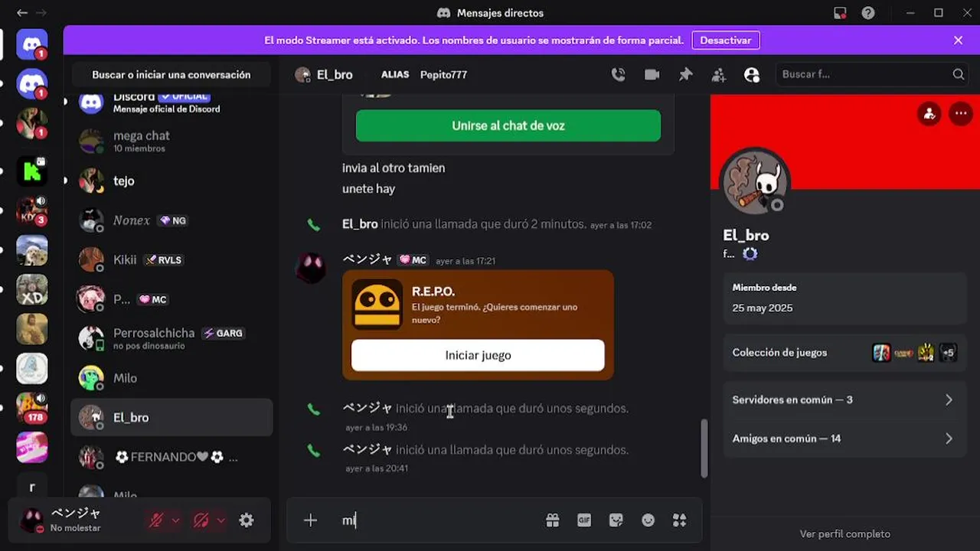Toggle headphones deafen

(x=201, y=520)
